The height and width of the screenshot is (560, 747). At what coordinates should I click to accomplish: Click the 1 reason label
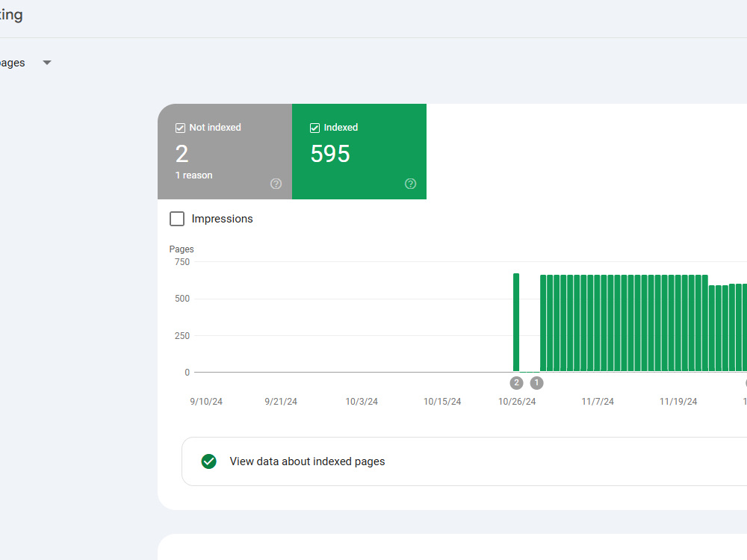coord(194,175)
